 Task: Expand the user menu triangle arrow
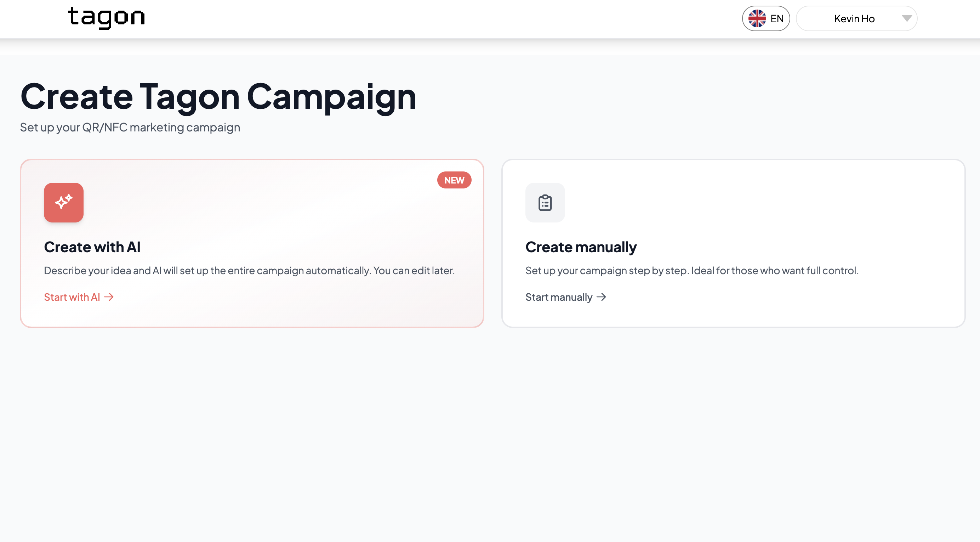[x=907, y=18]
